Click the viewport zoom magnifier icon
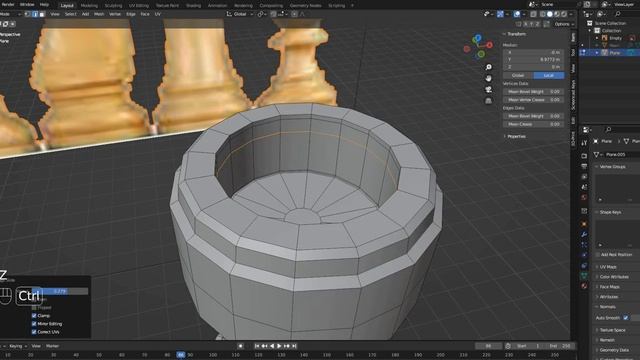The height and width of the screenshot is (360, 640). point(488,67)
